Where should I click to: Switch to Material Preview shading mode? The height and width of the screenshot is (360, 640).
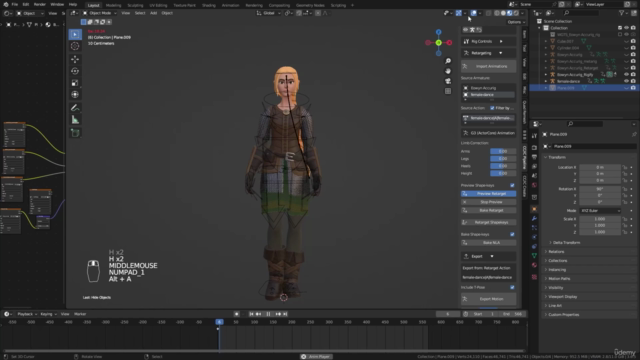coord(509,13)
